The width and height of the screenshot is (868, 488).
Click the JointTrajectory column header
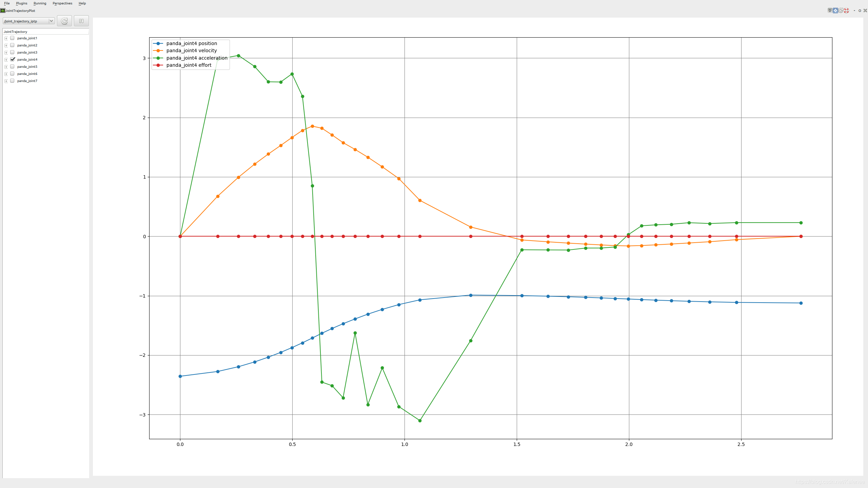46,32
